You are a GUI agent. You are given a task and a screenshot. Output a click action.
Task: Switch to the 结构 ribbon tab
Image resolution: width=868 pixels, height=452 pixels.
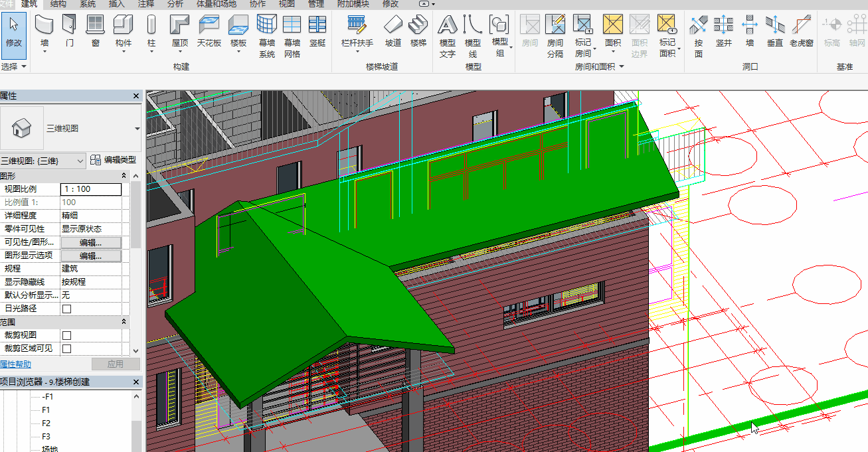point(58,4)
